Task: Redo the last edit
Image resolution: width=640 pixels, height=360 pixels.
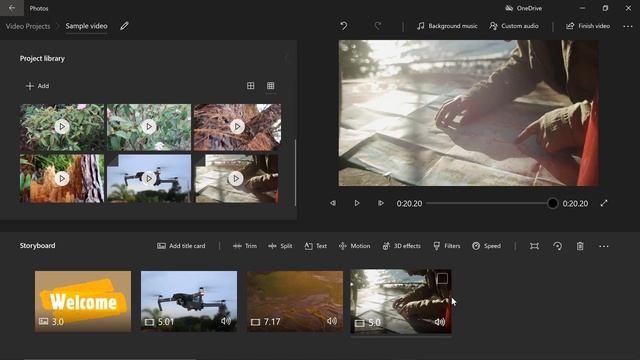Action: click(x=378, y=26)
